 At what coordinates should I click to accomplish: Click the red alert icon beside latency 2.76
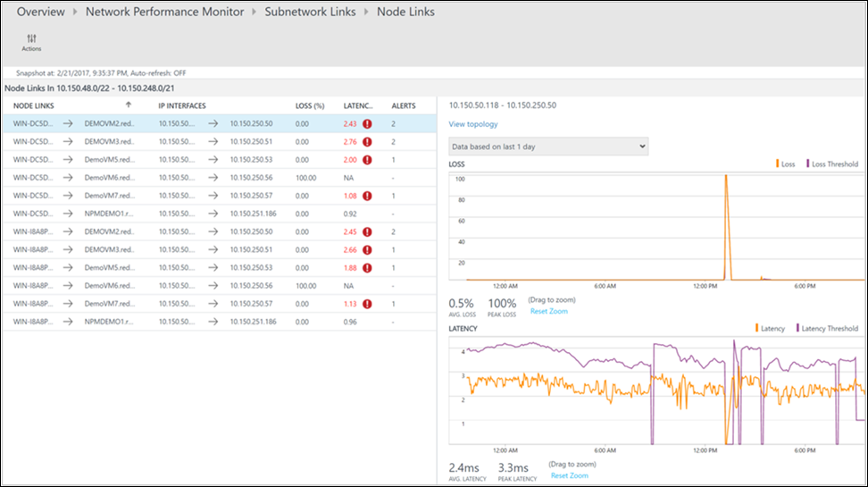point(367,141)
